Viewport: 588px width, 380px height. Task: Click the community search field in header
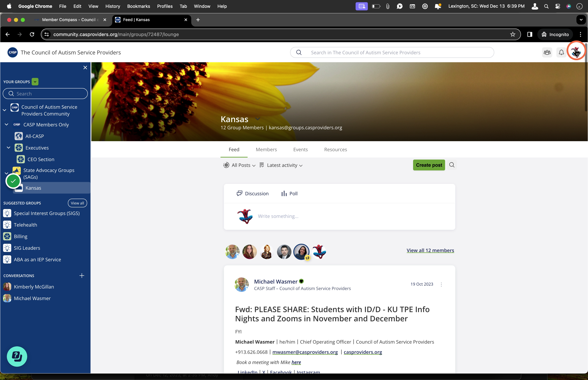coord(392,52)
